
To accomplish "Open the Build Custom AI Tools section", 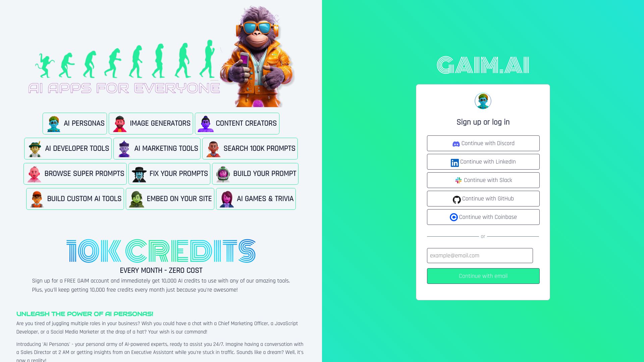I will [x=75, y=199].
